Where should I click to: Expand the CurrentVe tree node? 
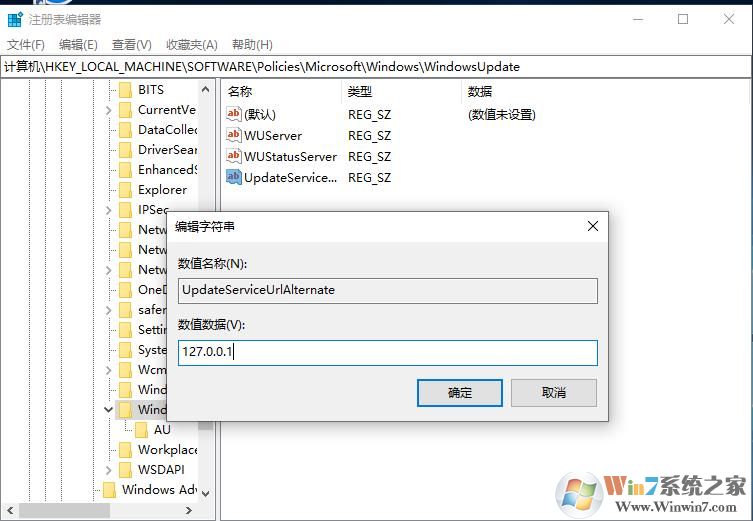pos(109,110)
